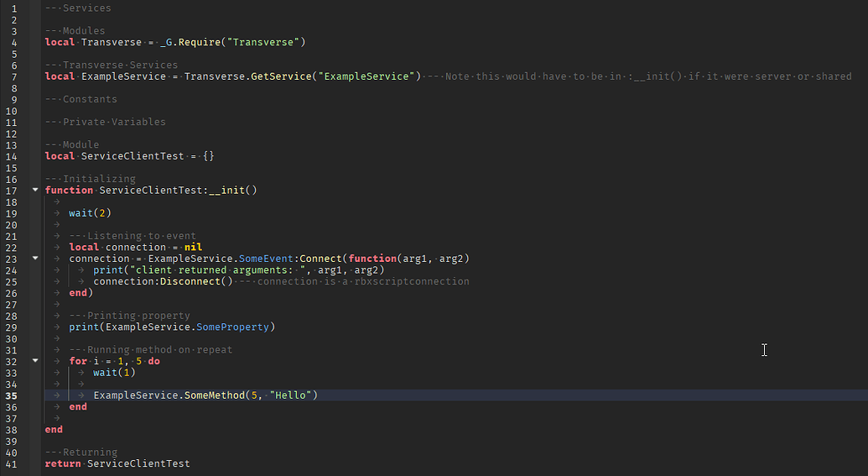Click the "end" keyword on line 36
This screenshot has height=476, width=868.
coord(78,406)
